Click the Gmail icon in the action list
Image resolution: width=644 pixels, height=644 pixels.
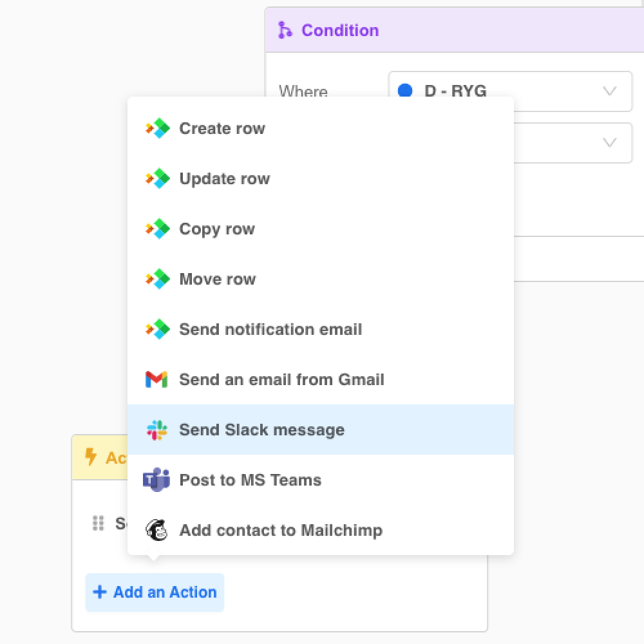(x=156, y=379)
